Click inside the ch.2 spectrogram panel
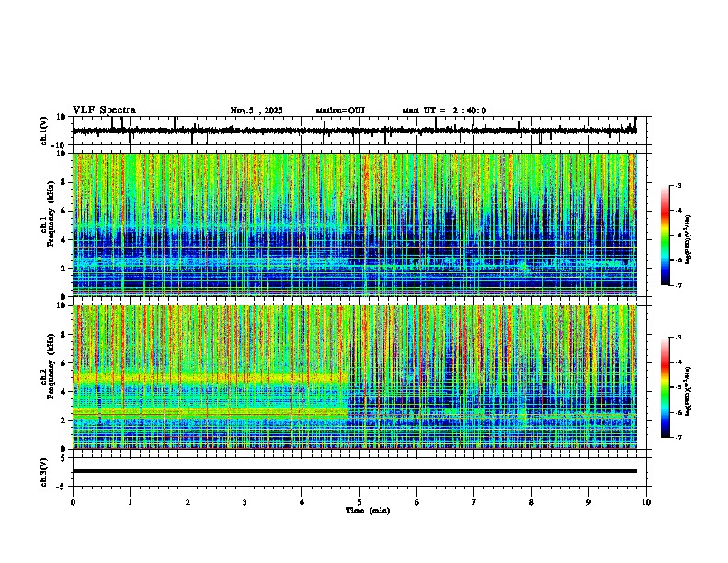Viewport: 728px width, 563px height. coord(354,377)
